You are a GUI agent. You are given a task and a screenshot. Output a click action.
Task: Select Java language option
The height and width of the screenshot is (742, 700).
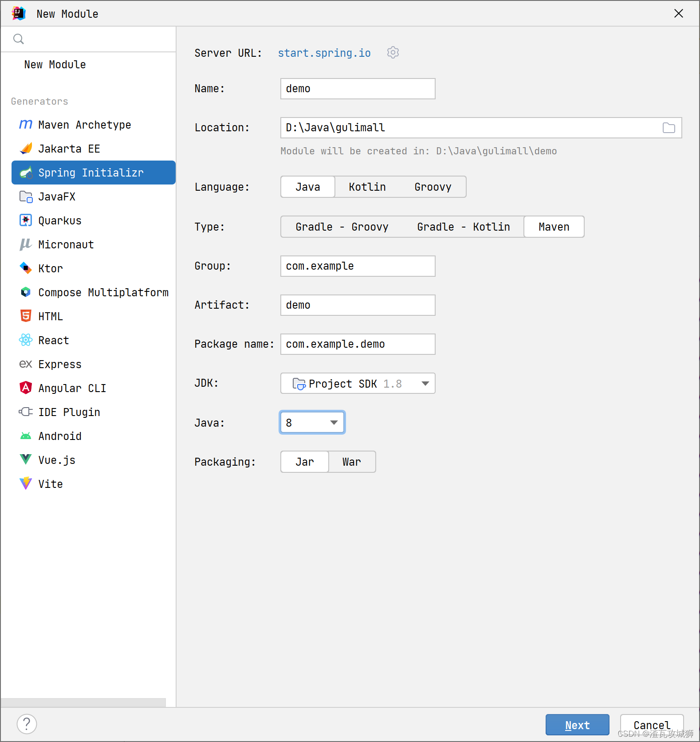pyautogui.click(x=308, y=187)
